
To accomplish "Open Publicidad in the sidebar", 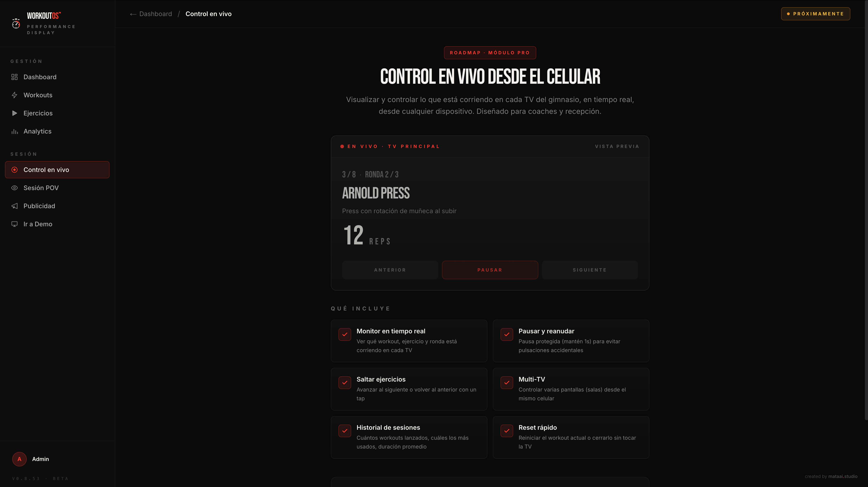I will pos(57,206).
